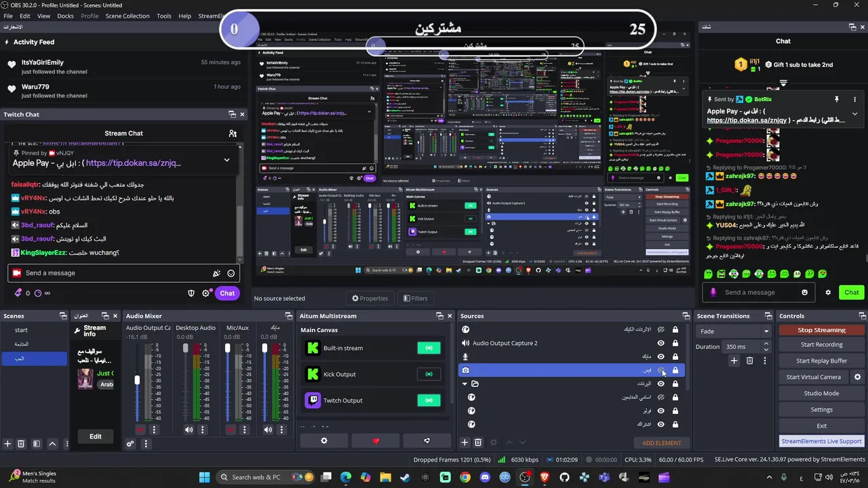Remove the selected scene using the trash icon

pos(21,444)
